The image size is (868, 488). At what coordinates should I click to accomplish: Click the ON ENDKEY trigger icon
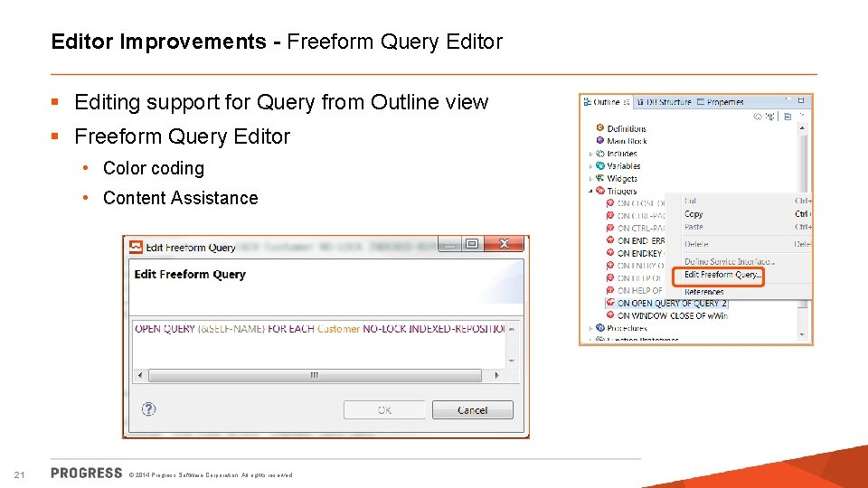click(610, 252)
